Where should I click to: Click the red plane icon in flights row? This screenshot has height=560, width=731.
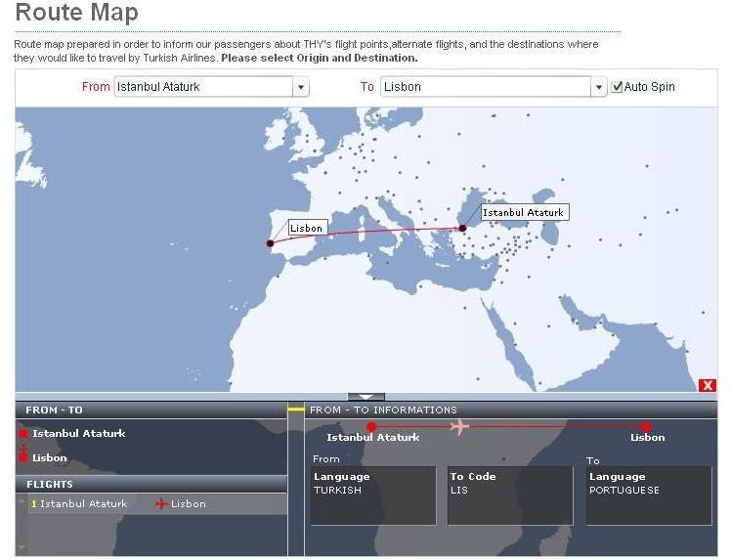point(161,504)
